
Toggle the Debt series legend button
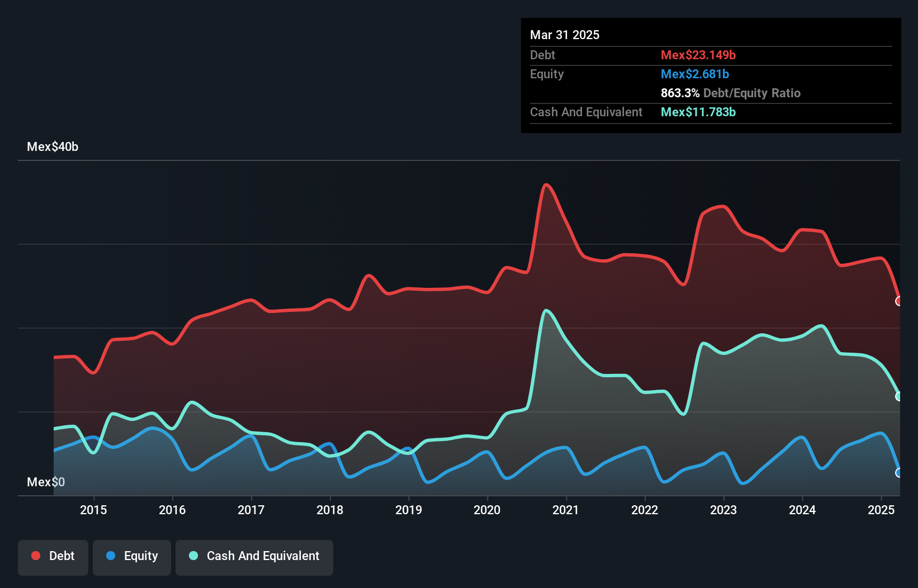pos(53,557)
